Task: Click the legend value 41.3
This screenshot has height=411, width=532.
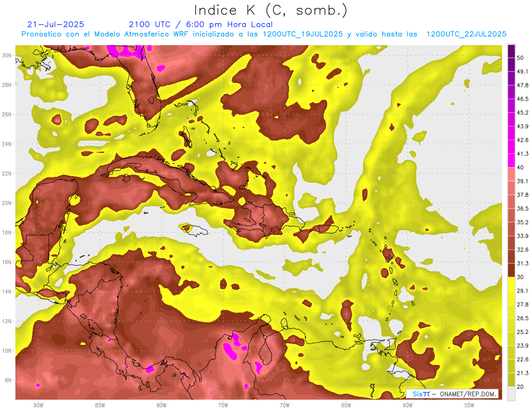Action: click(x=523, y=154)
